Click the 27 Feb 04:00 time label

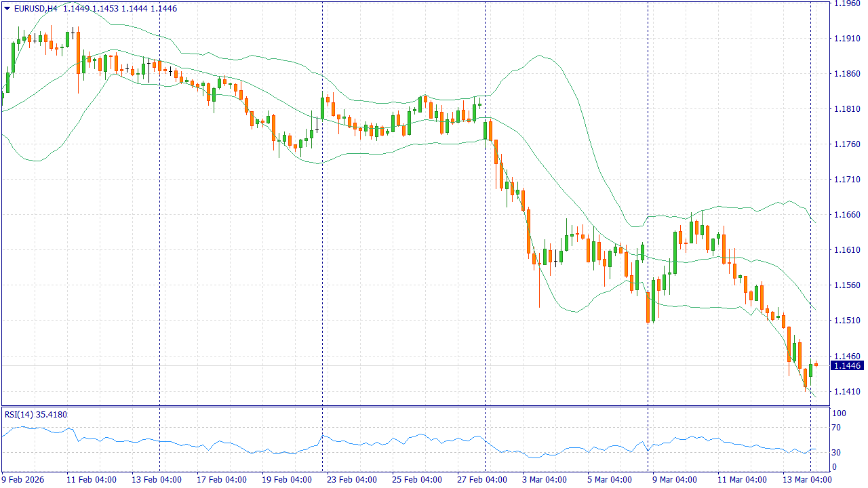coord(482,480)
